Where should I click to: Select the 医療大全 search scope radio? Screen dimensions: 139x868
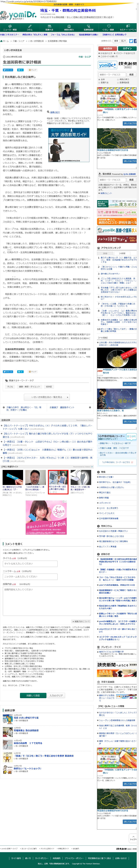(100, 83)
